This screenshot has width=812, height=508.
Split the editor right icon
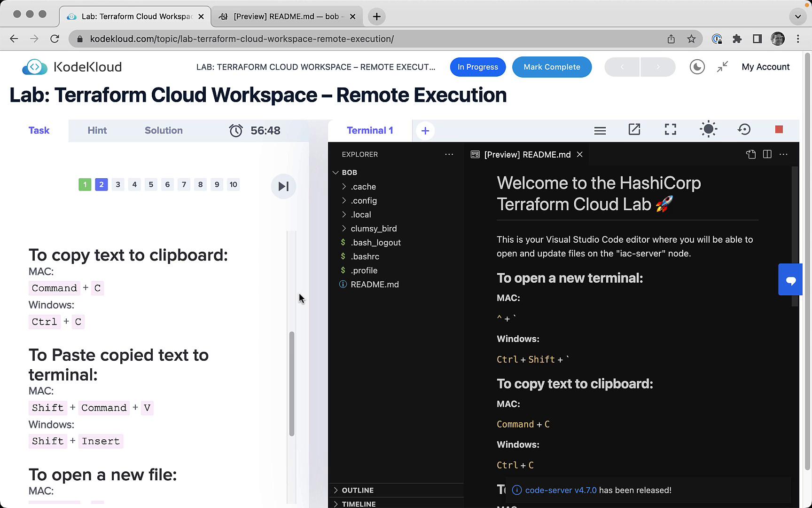767,154
